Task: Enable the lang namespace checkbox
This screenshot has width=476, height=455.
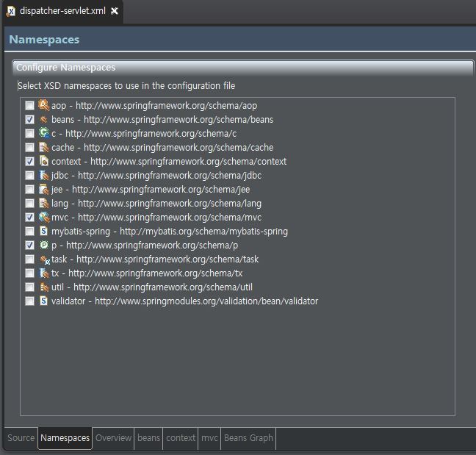Action: 29,203
